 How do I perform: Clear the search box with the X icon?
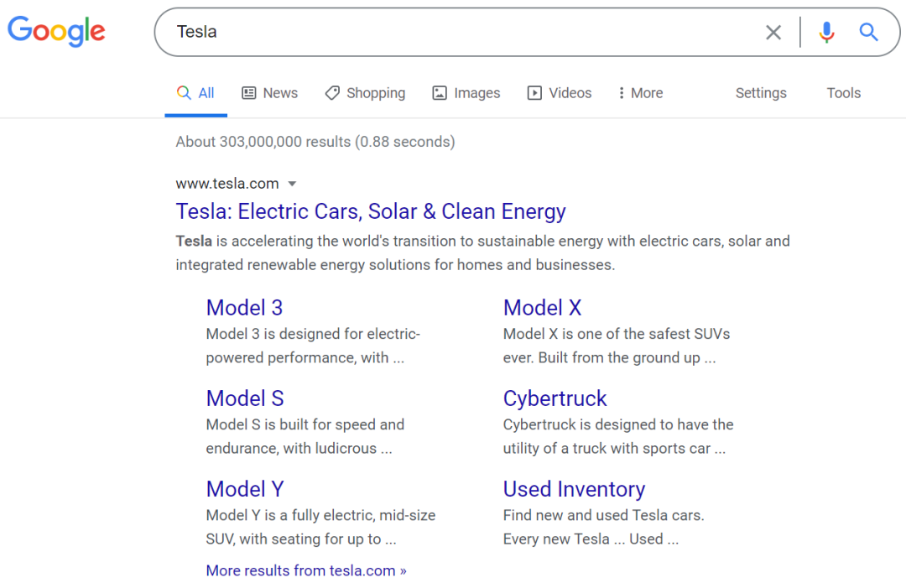click(773, 33)
